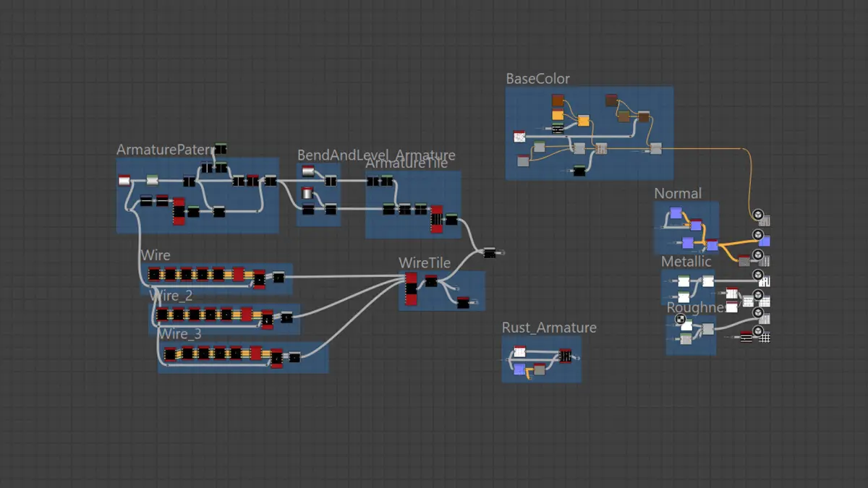Click the Wire_3 frame title

click(179, 334)
